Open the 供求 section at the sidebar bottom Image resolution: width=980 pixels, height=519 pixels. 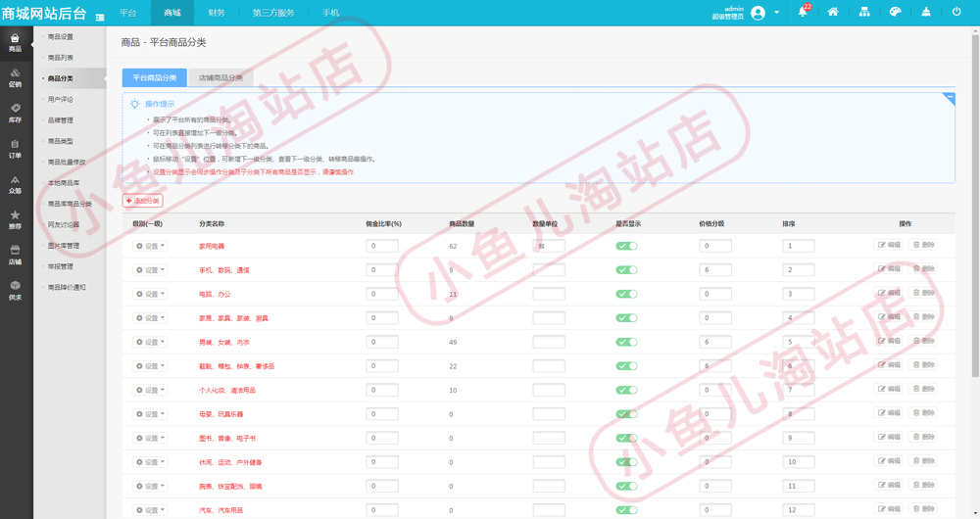[x=15, y=291]
